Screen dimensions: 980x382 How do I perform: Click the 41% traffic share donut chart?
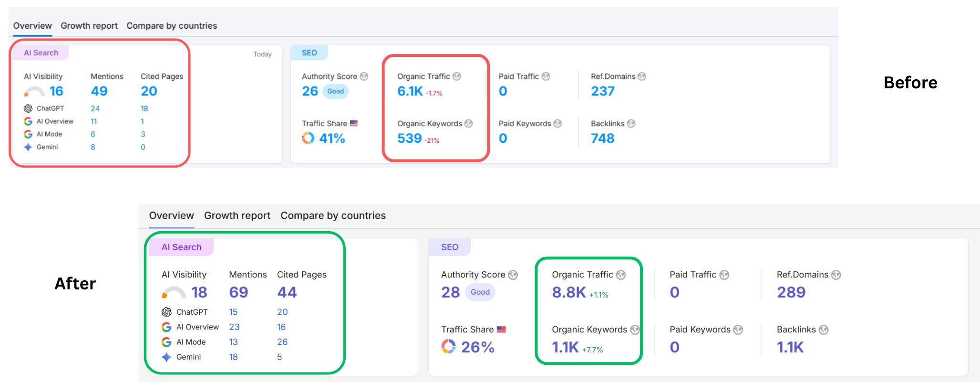point(308,138)
